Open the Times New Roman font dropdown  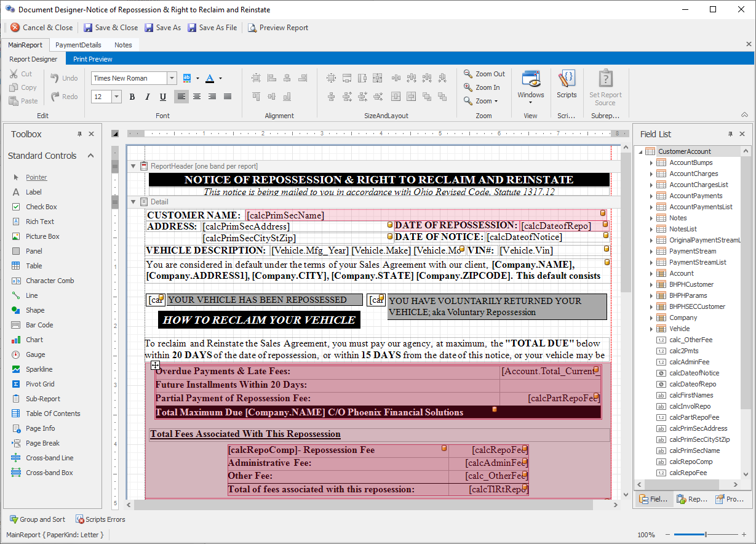click(172, 78)
